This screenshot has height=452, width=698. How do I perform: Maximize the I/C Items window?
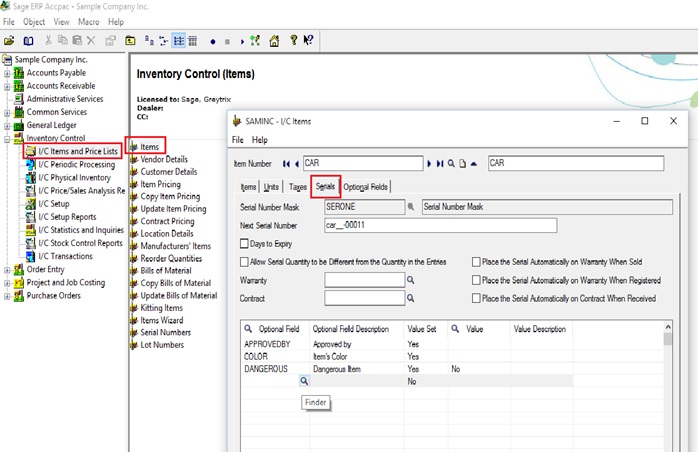644,121
